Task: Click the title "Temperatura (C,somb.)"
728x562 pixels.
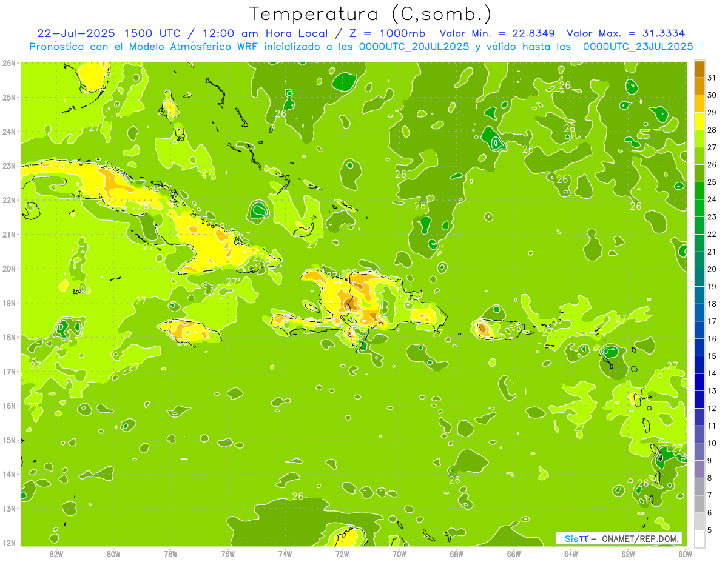Action: click(370, 14)
